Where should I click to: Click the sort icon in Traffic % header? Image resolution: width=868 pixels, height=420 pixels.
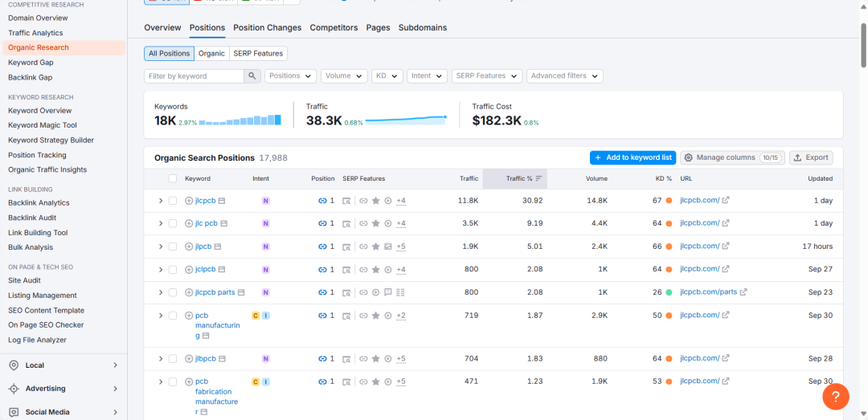(x=538, y=179)
